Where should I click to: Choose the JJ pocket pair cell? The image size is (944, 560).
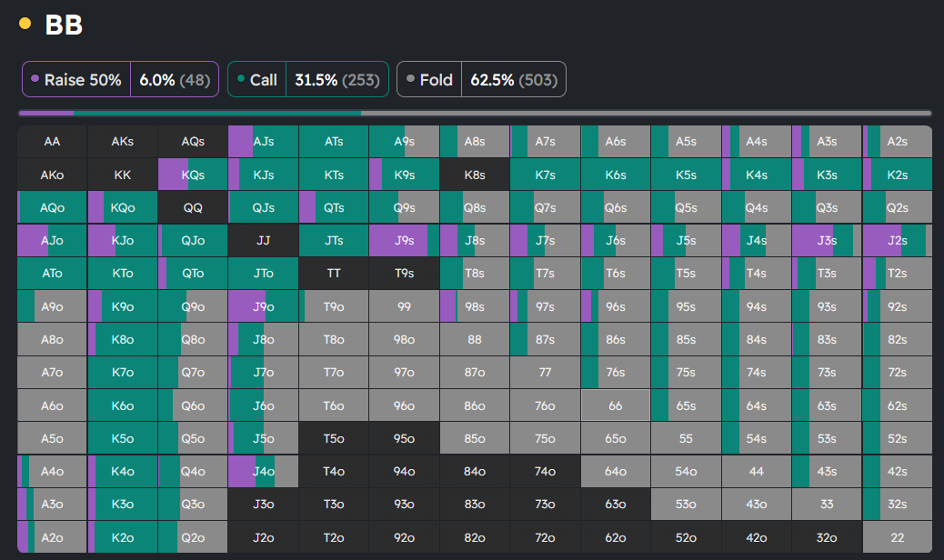263,241
